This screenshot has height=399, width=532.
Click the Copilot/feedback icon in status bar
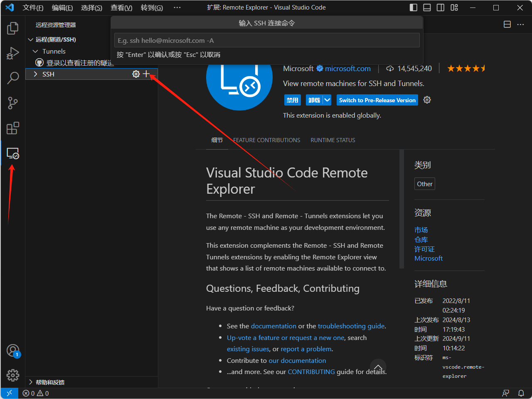[x=506, y=393]
